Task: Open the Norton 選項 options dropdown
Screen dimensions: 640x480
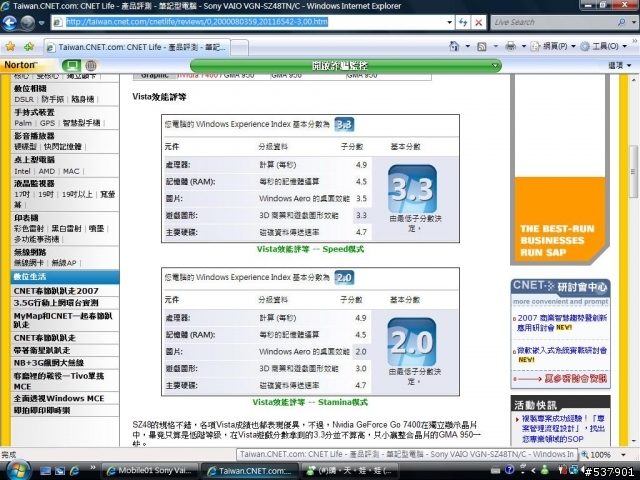Action: 620,65
